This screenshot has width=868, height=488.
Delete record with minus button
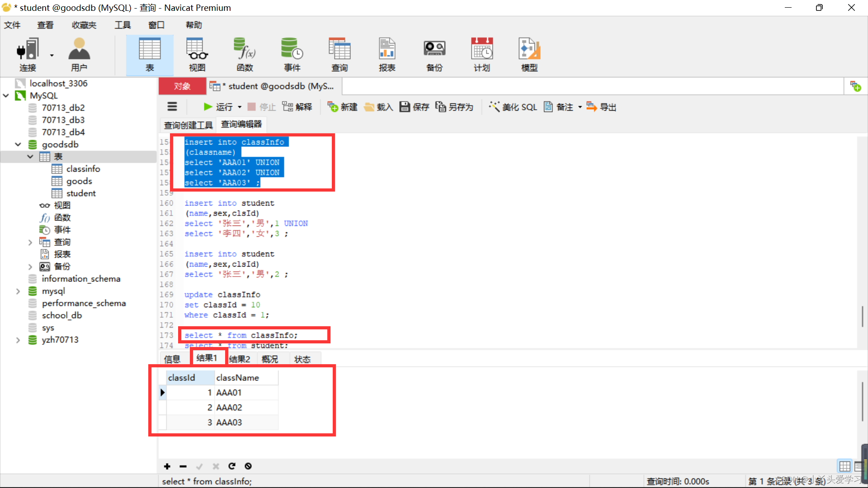click(183, 466)
